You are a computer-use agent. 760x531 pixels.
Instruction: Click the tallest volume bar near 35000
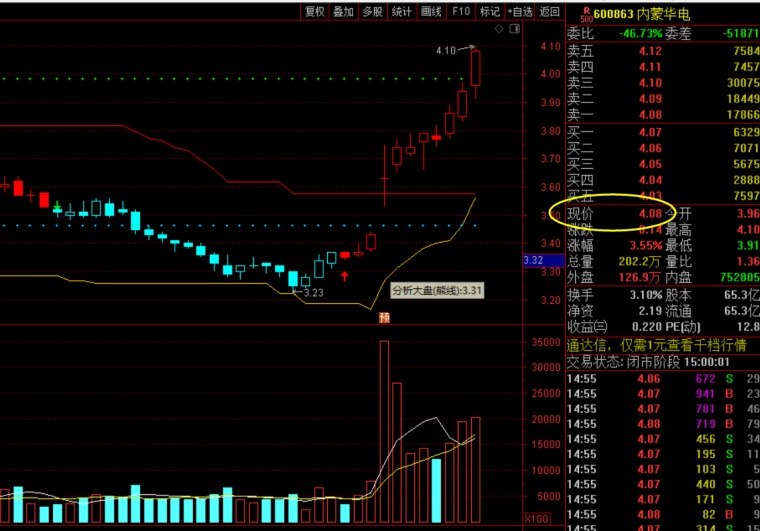[x=384, y=432]
